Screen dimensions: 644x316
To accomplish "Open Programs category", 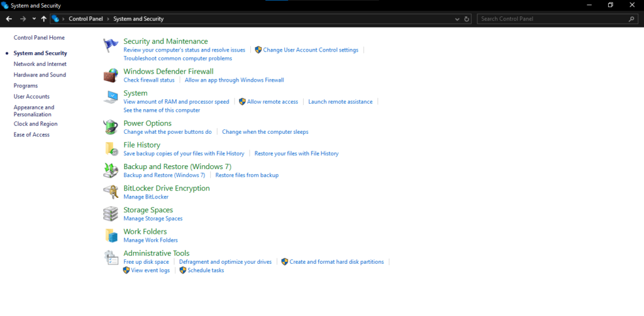I will tap(25, 86).
